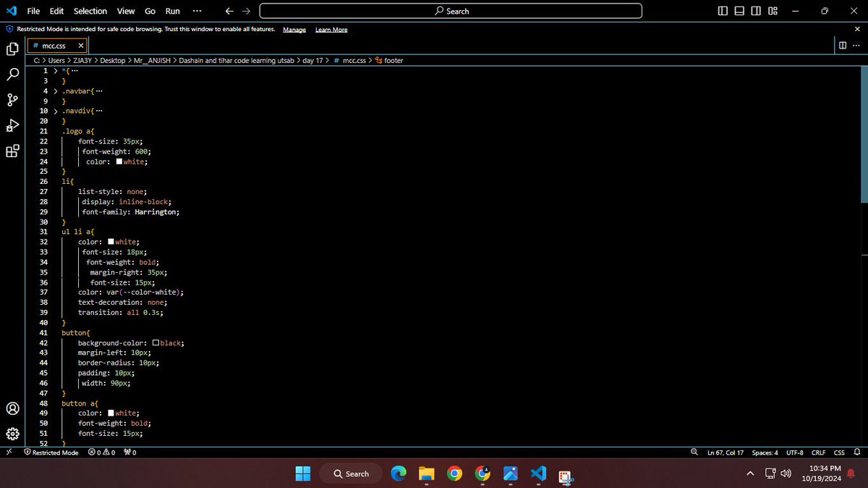Click the errors and warnings status indicator
868x488 pixels.
[101, 452]
